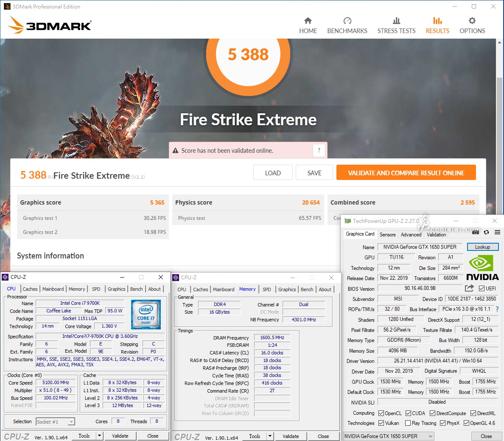Click the warning triangle icon
504x441 pixels.
click(x=176, y=151)
